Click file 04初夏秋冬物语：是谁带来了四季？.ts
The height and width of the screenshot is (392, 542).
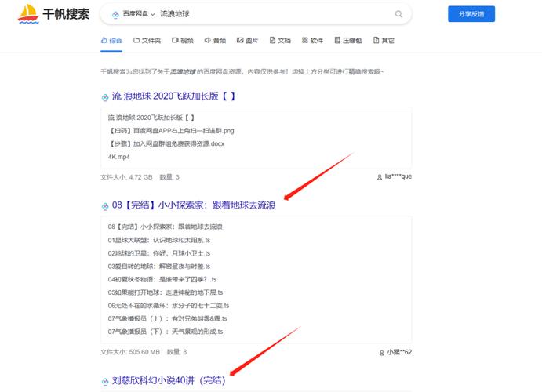[x=162, y=279]
